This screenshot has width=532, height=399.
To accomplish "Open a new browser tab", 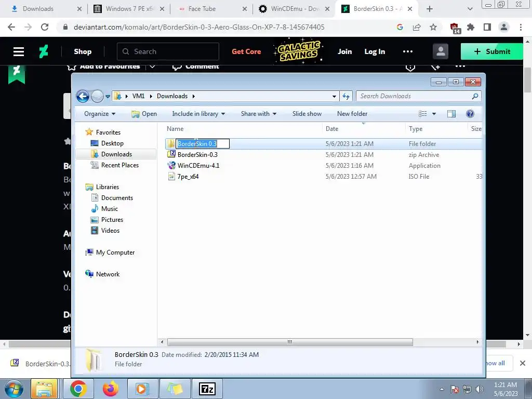I will 430,9.
